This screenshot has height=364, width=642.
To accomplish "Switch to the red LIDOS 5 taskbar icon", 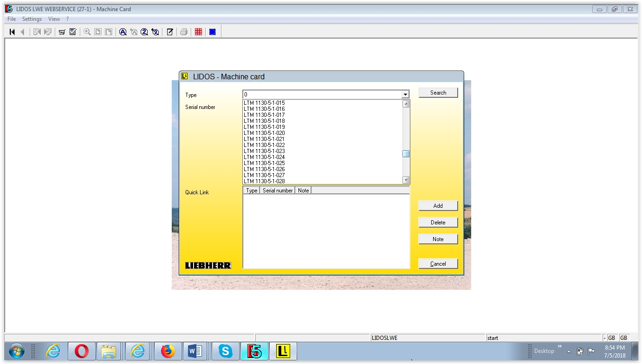I will click(254, 351).
